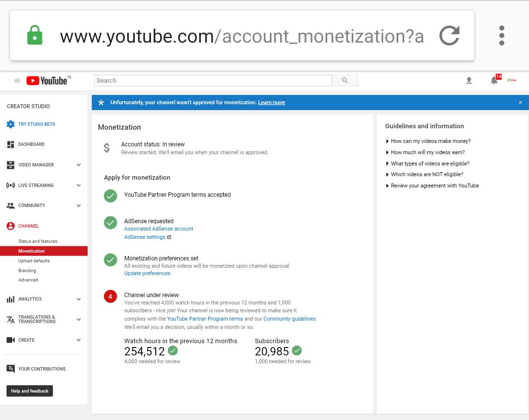The height and width of the screenshot is (420, 529).
Task: Click the Your Contributions icon
Action: (x=10, y=369)
